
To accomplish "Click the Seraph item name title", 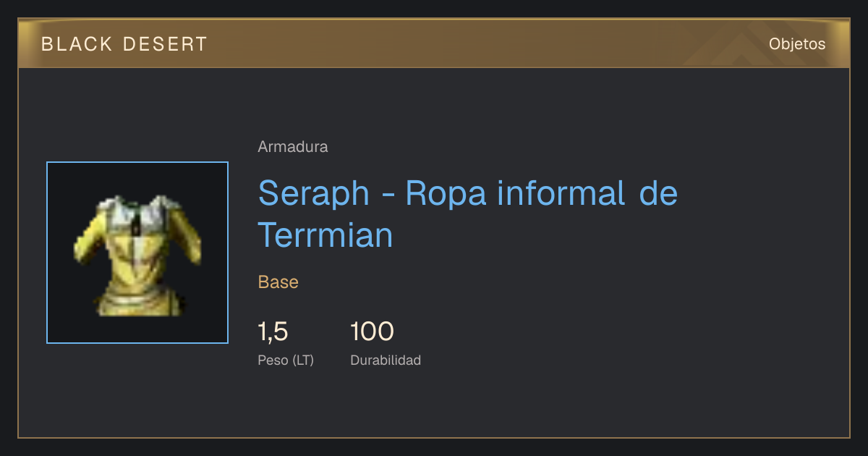I will click(x=468, y=214).
